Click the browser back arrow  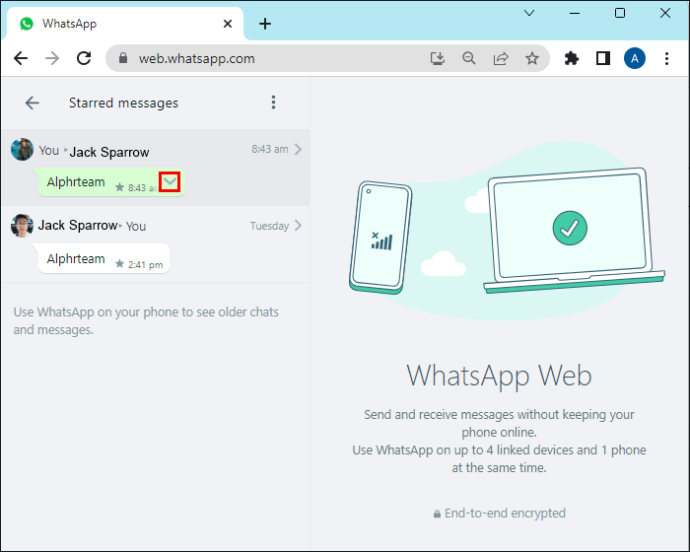point(21,58)
